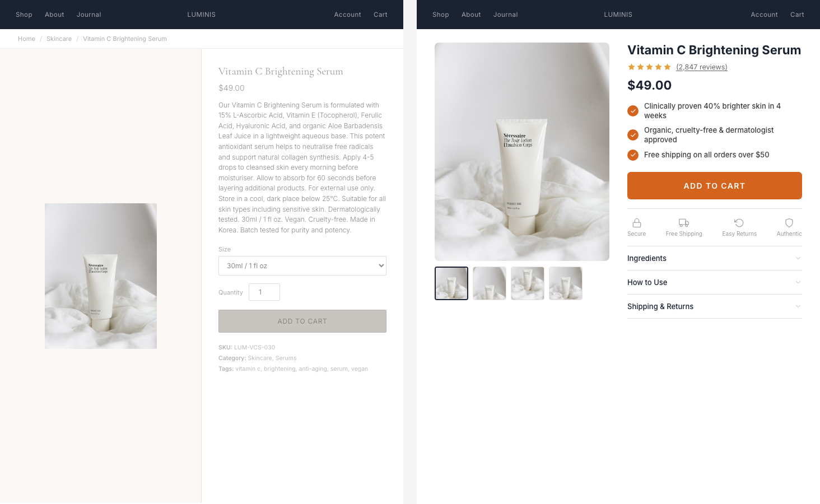Click the orange ADD TO CART button

point(714,185)
